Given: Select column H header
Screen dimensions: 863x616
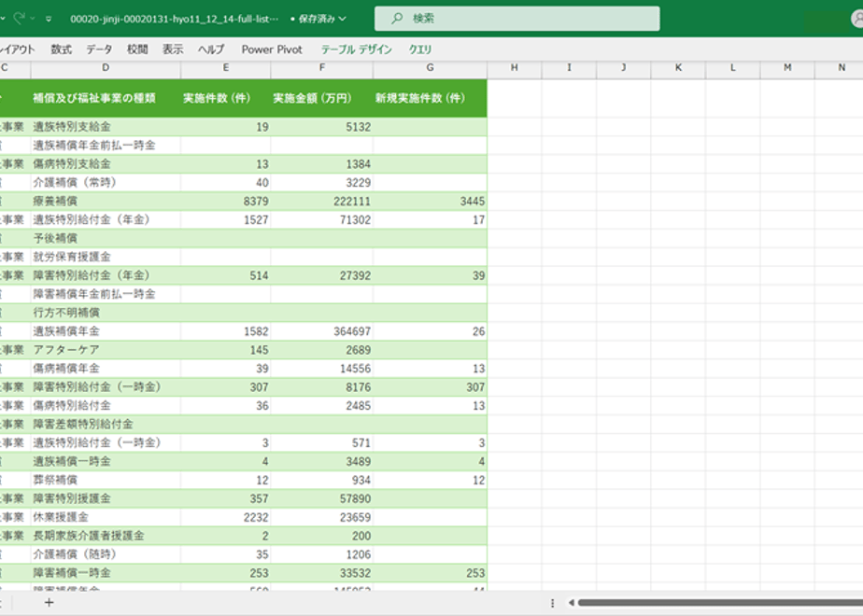Looking at the screenshot, I should coord(514,68).
